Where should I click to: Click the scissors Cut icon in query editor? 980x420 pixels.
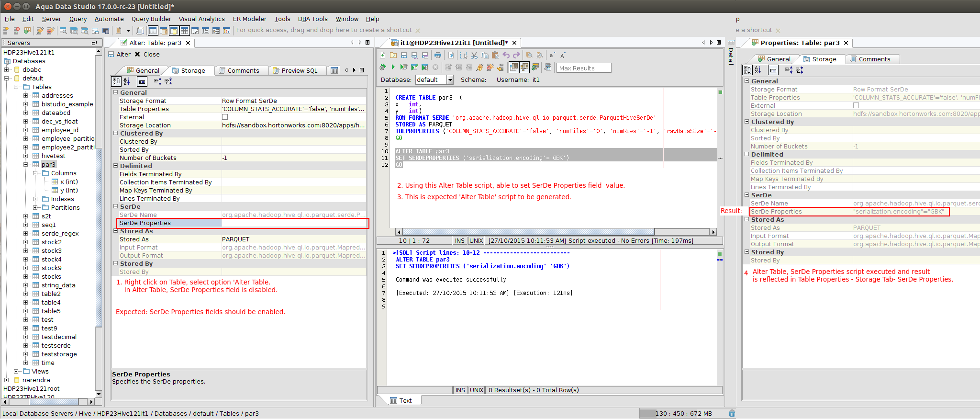point(474,56)
